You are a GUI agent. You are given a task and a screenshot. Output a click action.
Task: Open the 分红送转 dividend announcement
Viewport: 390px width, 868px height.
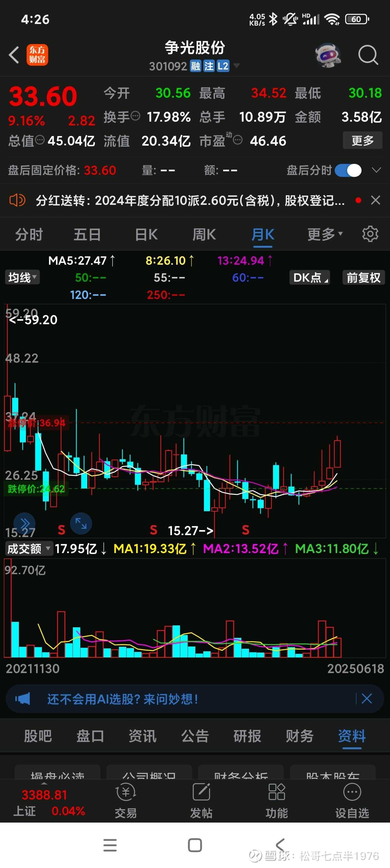(190, 200)
